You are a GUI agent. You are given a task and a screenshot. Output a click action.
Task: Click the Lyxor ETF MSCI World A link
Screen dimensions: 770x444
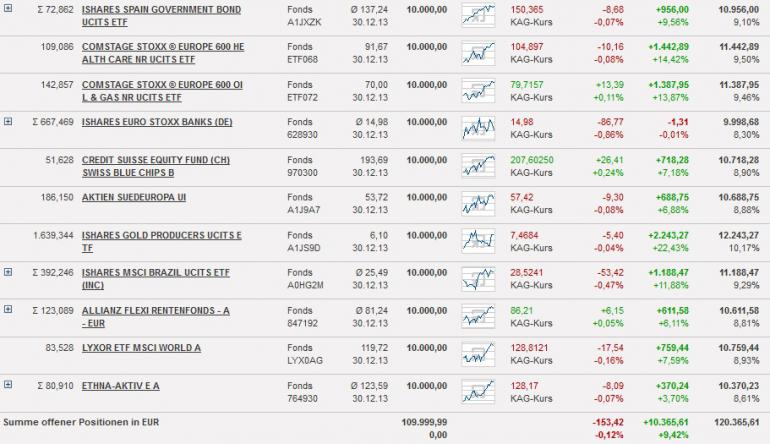coord(141,347)
